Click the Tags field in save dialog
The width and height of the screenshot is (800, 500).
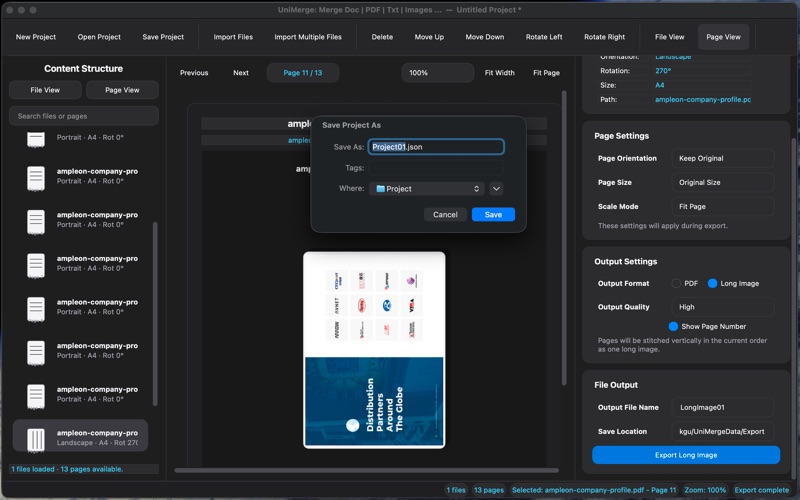[x=436, y=168]
